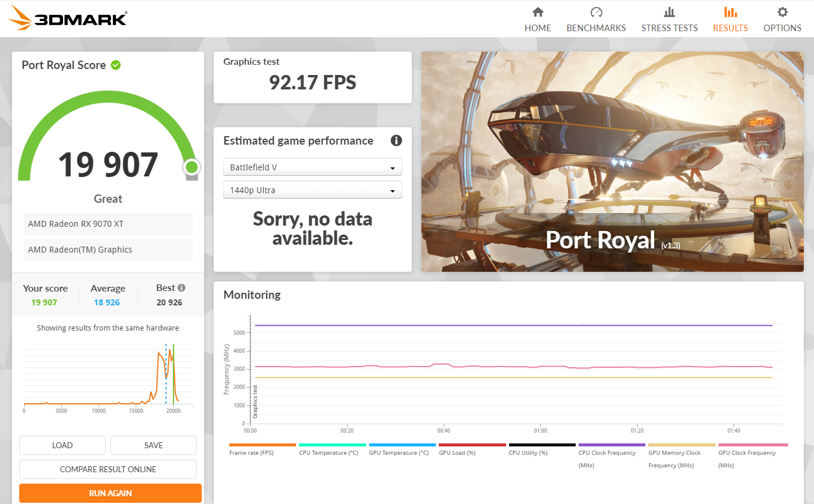This screenshot has width=814, height=504.
Task: Open the Battlefield V game dropdown
Action: point(312,167)
